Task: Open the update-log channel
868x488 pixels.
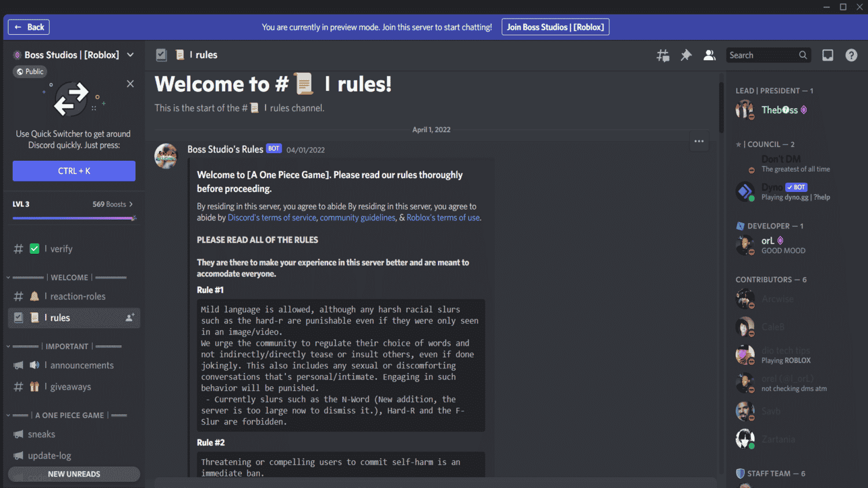Action: point(74,456)
